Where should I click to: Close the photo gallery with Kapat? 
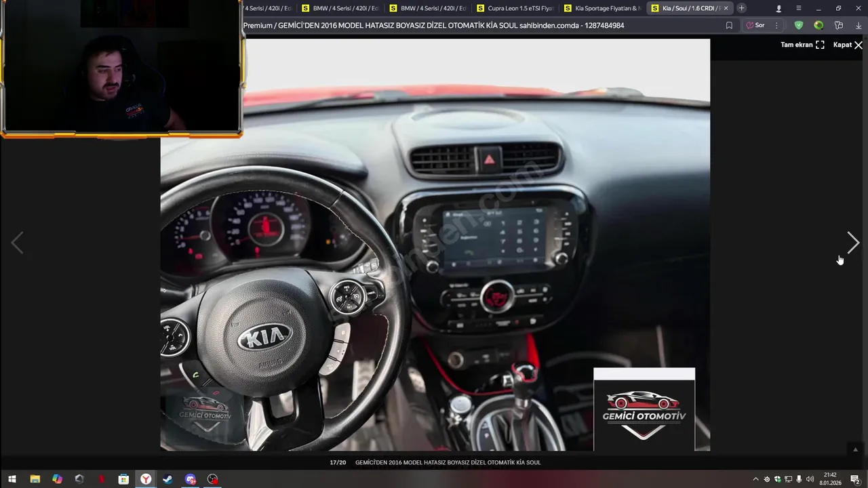coord(848,45)
